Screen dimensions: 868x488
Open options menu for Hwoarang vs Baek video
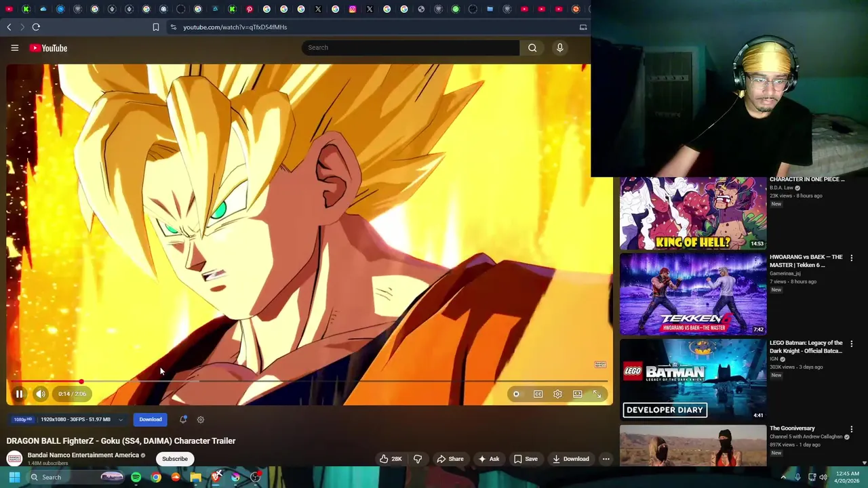click(852, 258)
